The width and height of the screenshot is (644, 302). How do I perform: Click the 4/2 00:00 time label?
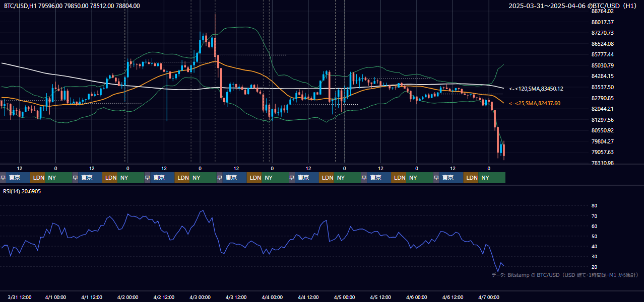tap(127, 297)
